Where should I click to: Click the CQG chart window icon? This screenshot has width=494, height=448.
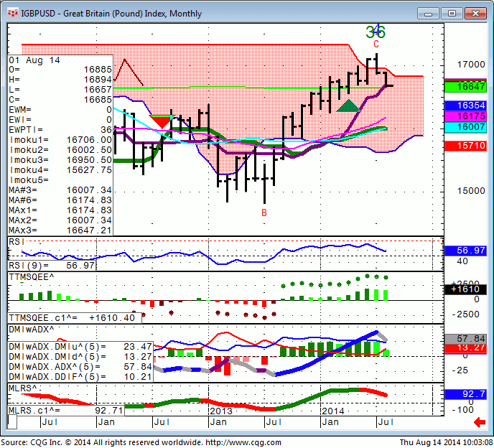13,13
